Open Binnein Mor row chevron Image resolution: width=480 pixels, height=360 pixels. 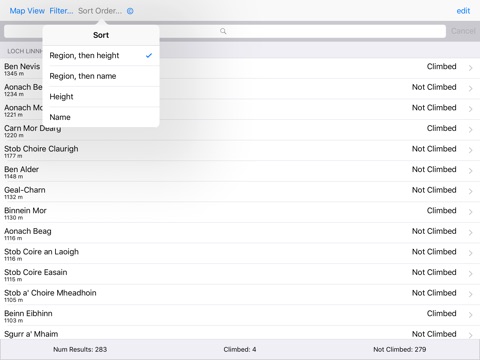pyautogui.click(x=470, y=212)
